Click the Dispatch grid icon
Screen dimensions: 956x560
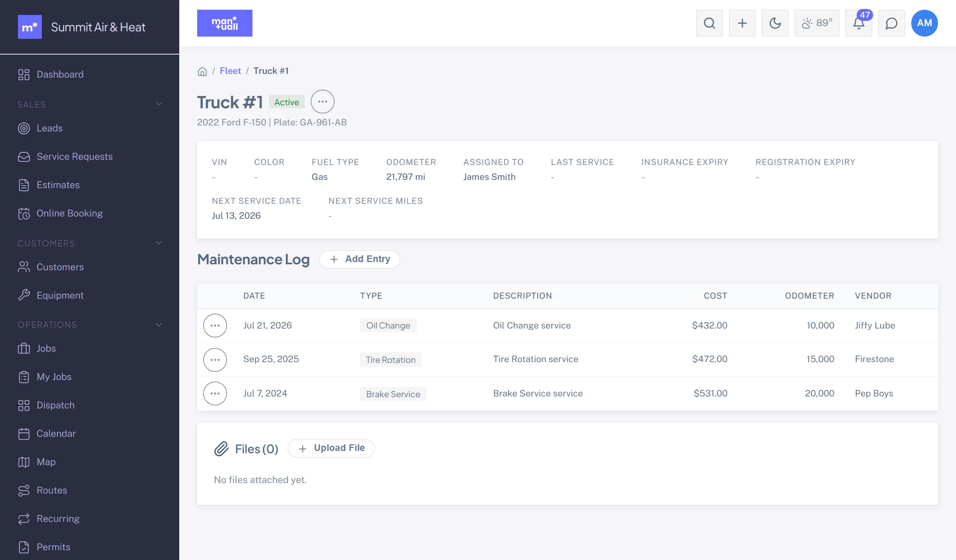[24, 405]
